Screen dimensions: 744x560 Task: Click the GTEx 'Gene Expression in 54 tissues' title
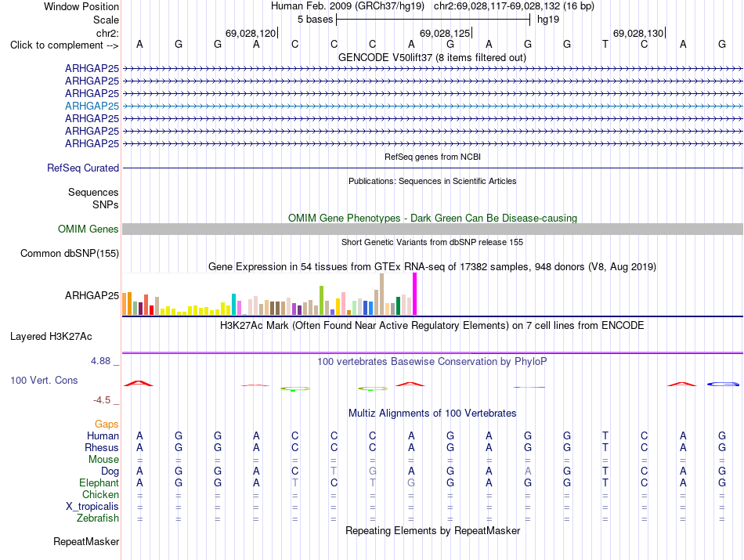click(x=432, y=267)
